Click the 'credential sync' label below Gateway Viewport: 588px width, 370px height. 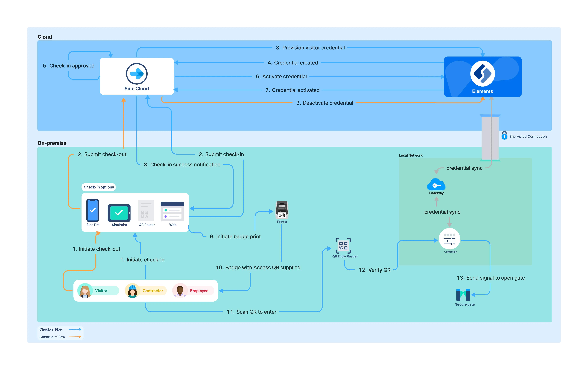pyautogui.click(x=442, y=212)
